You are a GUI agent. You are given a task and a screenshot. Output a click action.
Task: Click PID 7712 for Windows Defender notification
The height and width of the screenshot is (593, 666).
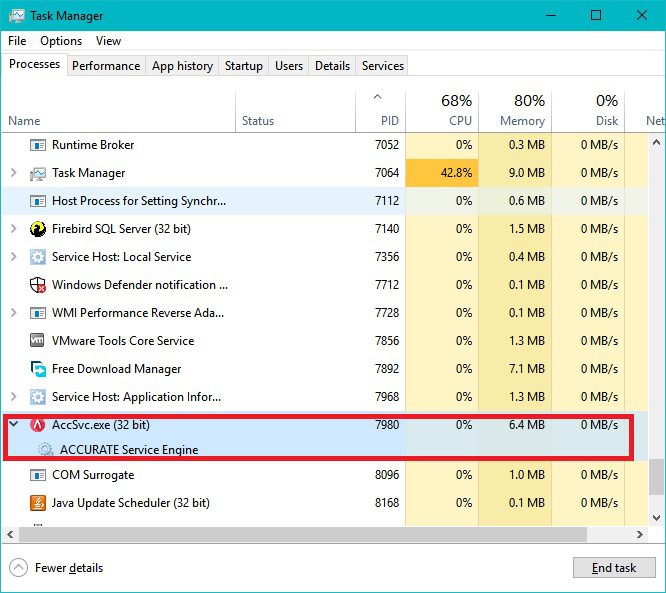click(x=387, y=285)
